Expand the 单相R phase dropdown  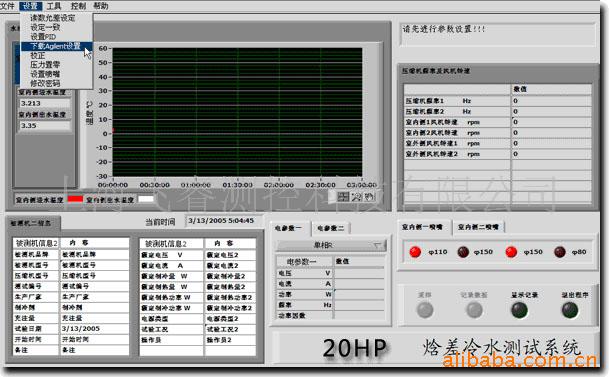331,245
